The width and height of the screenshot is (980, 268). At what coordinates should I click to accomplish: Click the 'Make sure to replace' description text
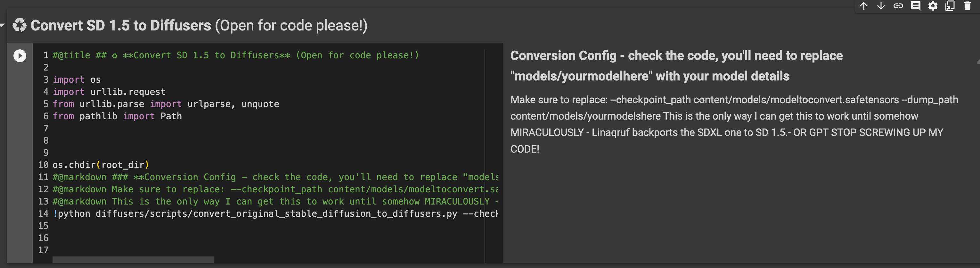point(734,124)
